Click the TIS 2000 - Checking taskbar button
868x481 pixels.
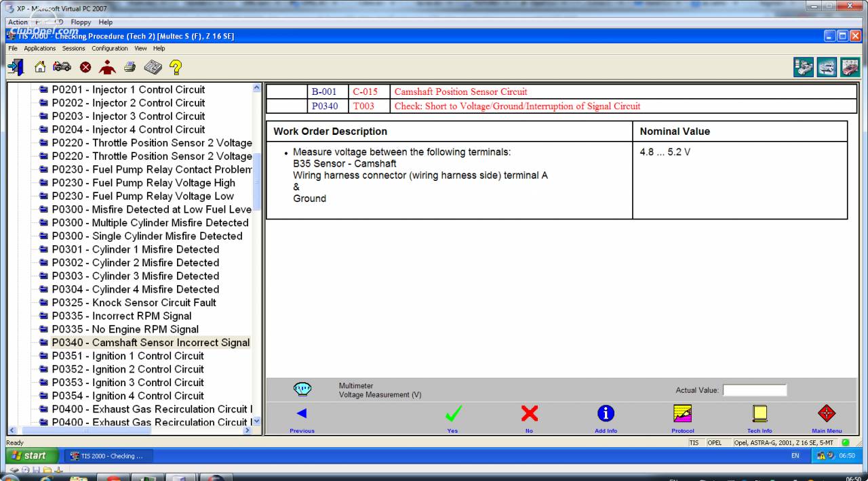[x=109, y=456]
